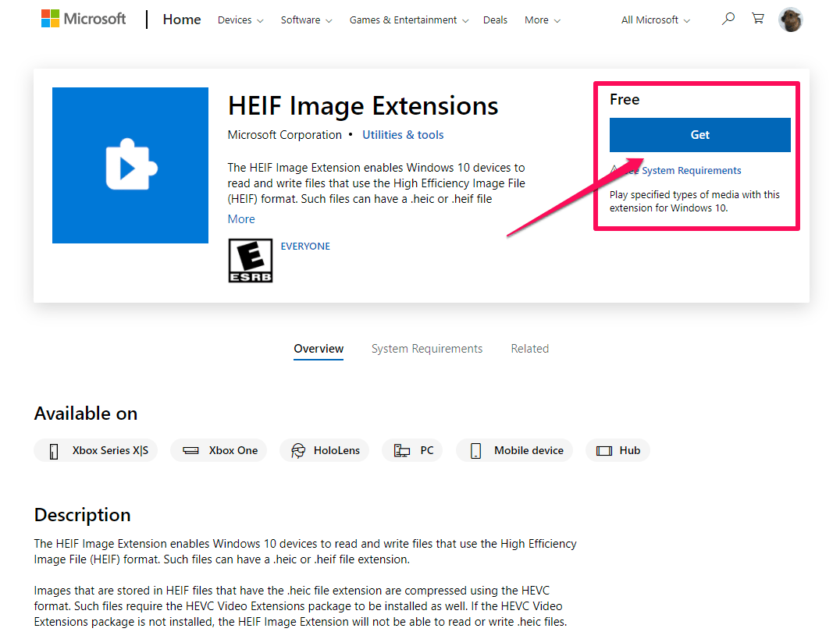
Task: Open the account profile avatar
Action: click(x=790, y=20)
